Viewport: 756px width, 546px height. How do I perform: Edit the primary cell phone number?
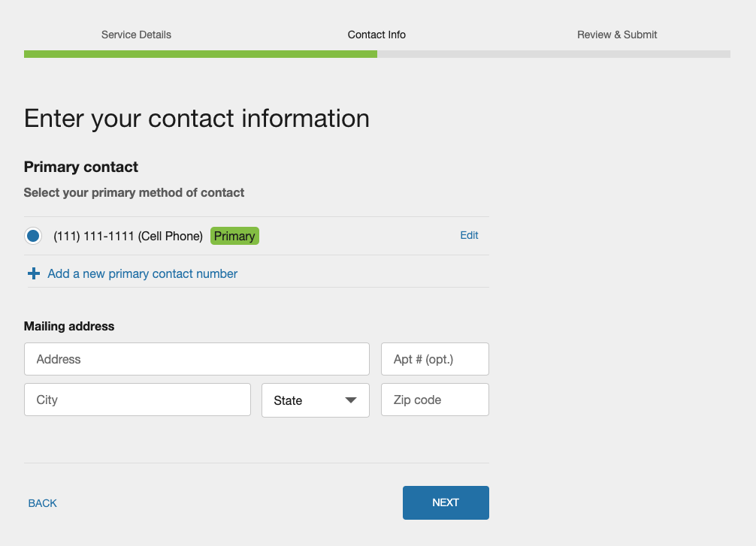pos(469,235)
